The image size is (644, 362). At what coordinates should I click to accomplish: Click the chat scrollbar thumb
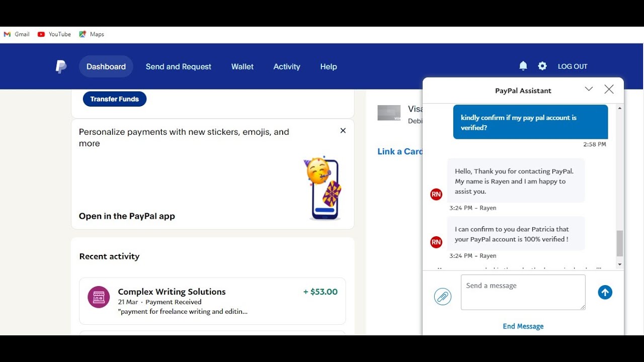tap(620, 243)
